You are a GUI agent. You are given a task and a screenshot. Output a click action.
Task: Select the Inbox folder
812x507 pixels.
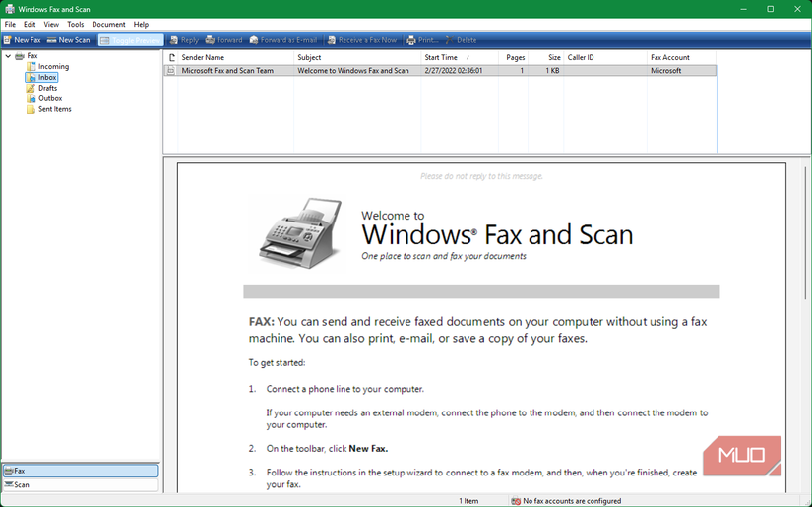(47, 77)
